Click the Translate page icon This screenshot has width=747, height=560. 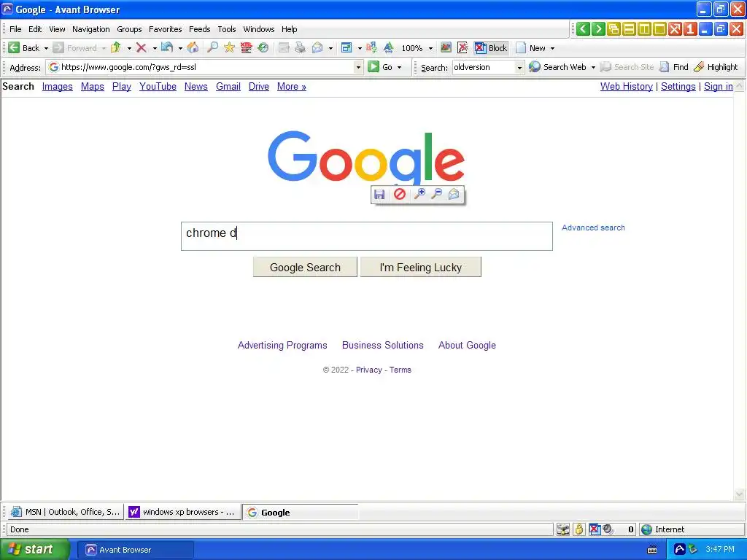point(371,47)
